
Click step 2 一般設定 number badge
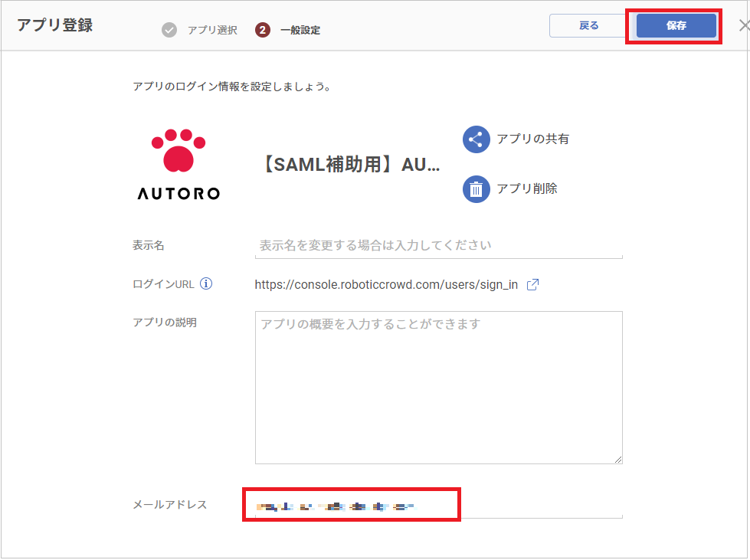click(x=263, y=30)
